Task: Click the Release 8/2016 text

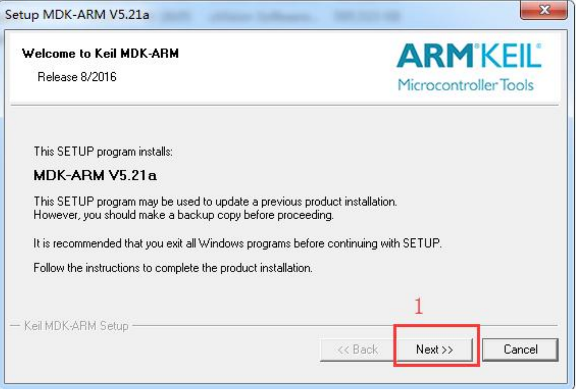Action: click(77, 77)
